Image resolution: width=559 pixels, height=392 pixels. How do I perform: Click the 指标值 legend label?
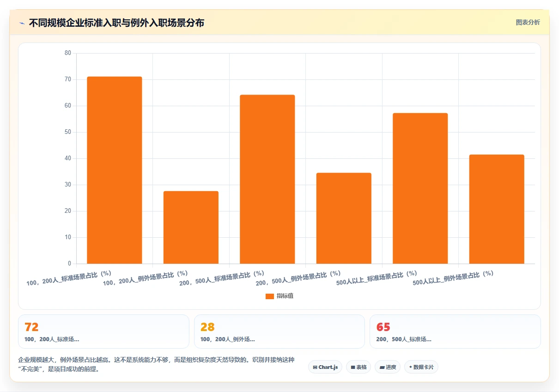tap(285, 296)
